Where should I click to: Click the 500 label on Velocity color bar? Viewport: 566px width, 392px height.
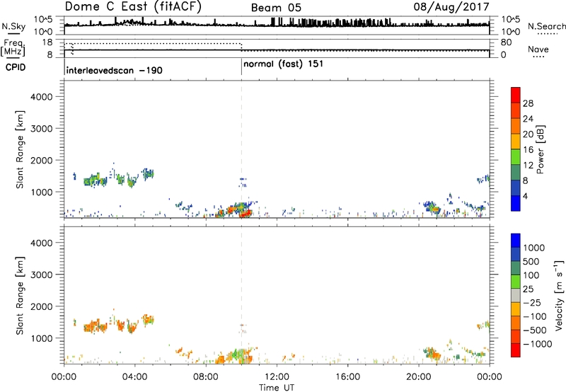pos(533,262)
